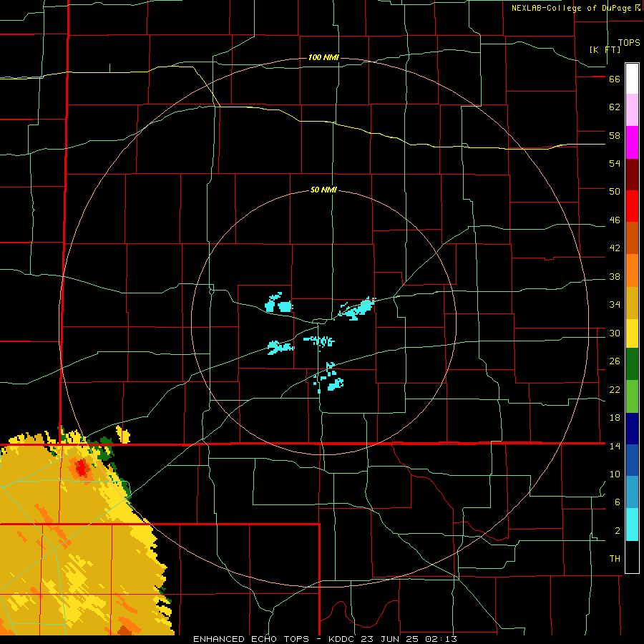Select the bright red legend swatch near 46

pyautogui.click(x=632, y=206)
